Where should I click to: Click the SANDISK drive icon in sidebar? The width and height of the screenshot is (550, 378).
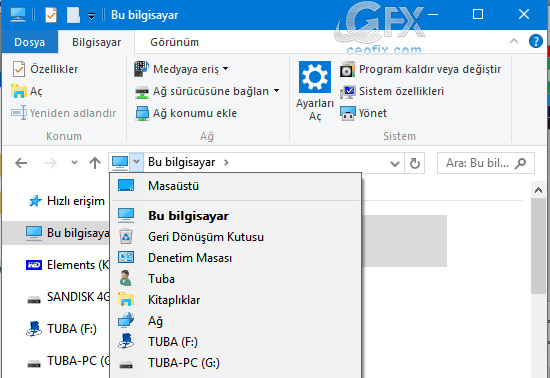click(34, 299)
